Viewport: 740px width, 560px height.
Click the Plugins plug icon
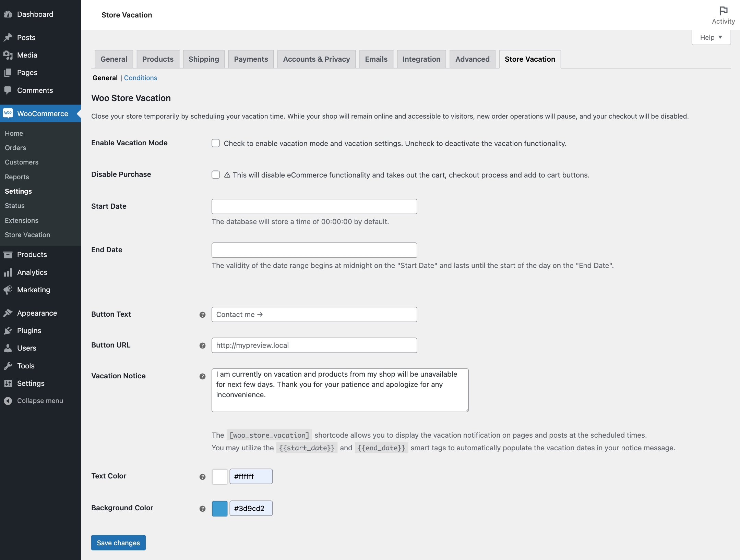8,331
